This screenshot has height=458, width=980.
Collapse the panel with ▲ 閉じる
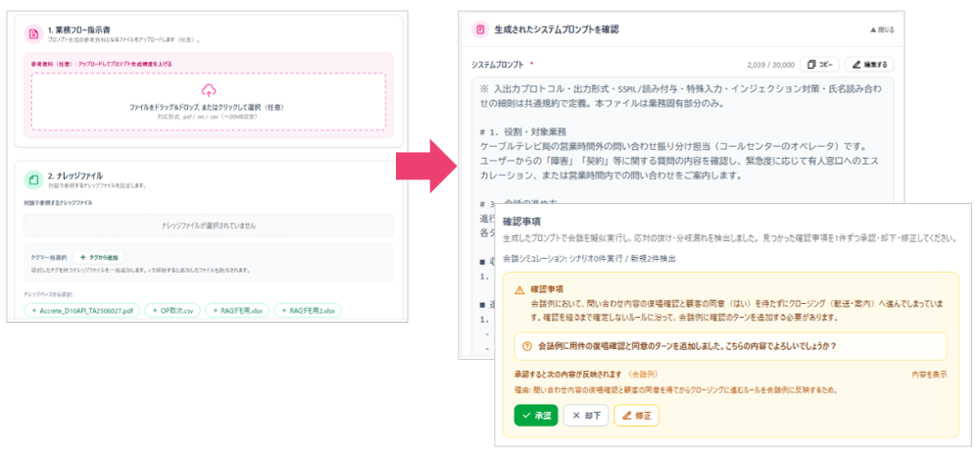pyautogui.click(x=882, y=30)
